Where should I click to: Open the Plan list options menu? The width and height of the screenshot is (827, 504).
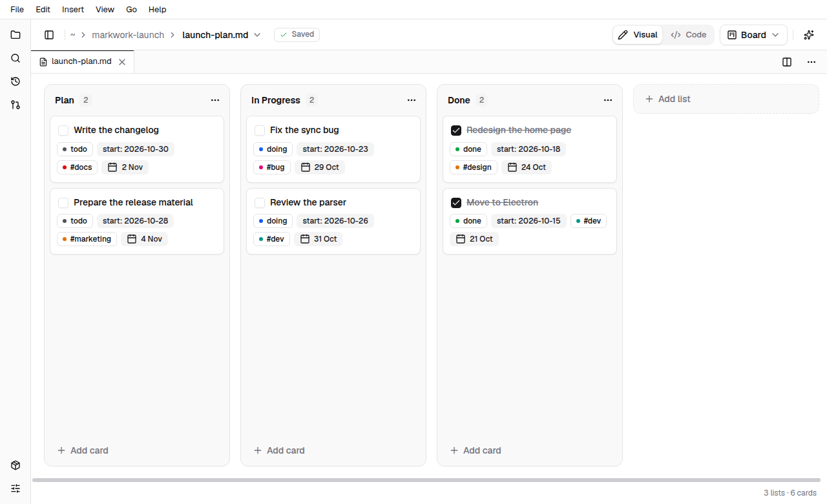tap(215, 100)
